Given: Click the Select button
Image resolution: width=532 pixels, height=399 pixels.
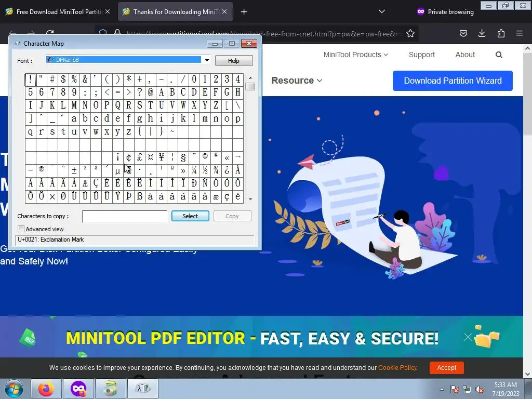Looking at the screenshot, I should [190, 216].
